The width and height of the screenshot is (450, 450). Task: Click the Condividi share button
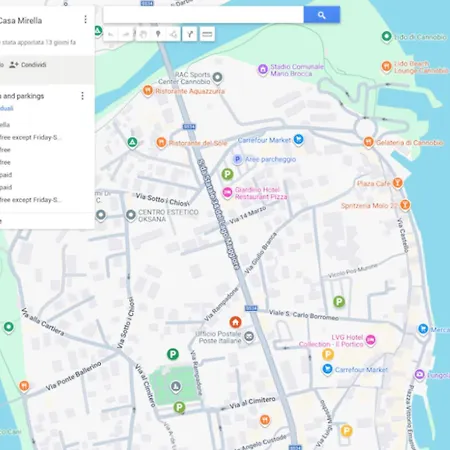tap(28, 65)
